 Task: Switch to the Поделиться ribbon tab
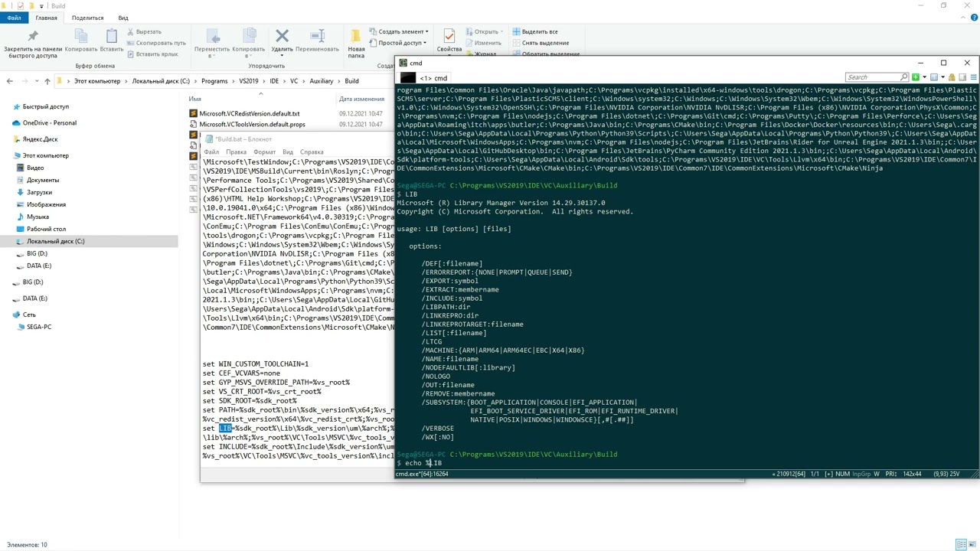pyautogui.click(x=87, y=18)
